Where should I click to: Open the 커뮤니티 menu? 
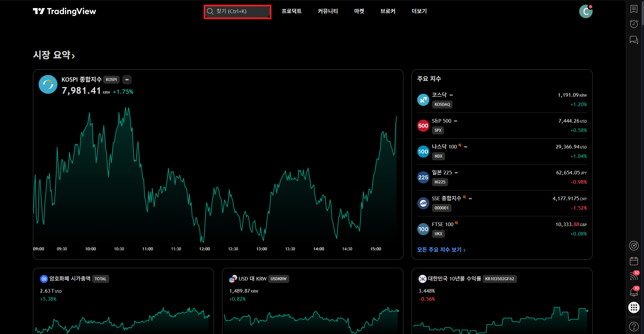pos(328,11)
